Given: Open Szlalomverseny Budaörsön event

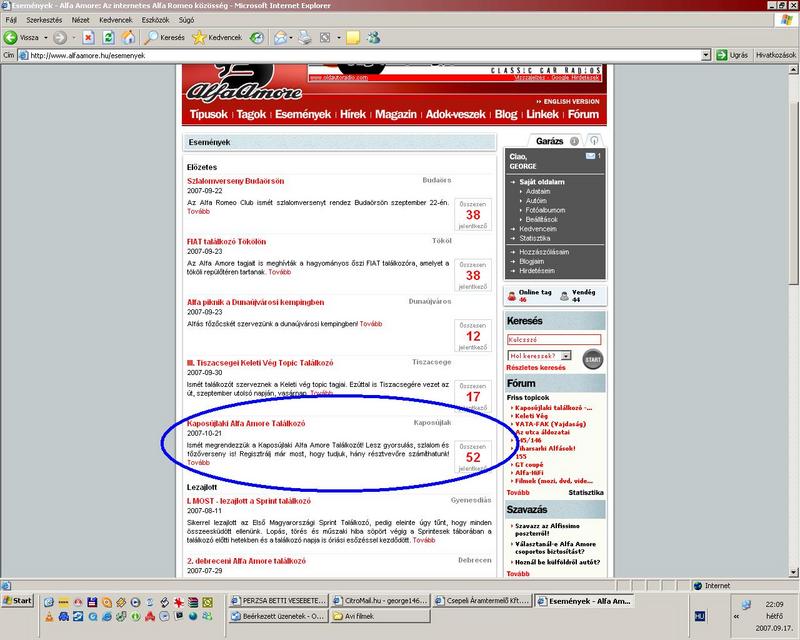Looking at the screenshot, I should coord(236,181).
